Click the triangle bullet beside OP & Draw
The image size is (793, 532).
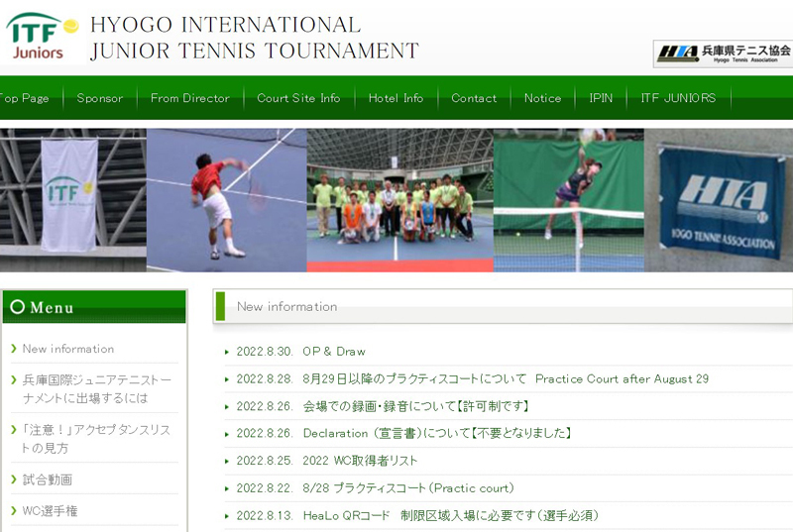[x=227, y=352]
